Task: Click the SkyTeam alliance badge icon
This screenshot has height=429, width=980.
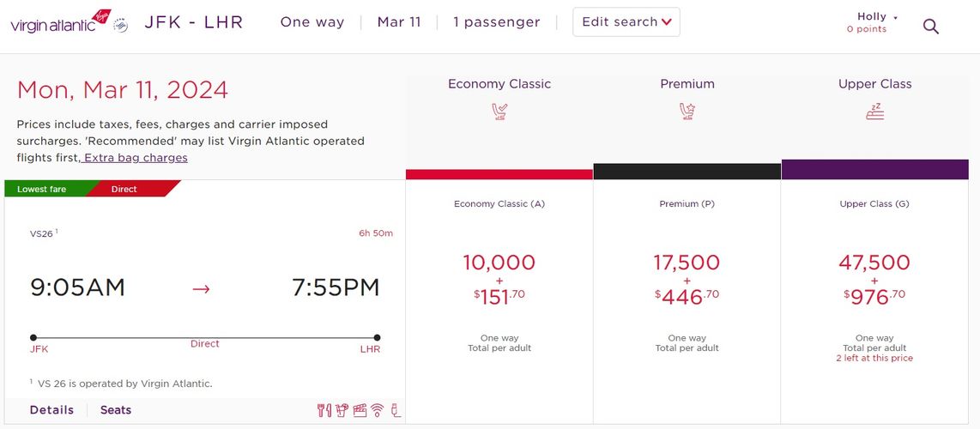Action: 121,26
